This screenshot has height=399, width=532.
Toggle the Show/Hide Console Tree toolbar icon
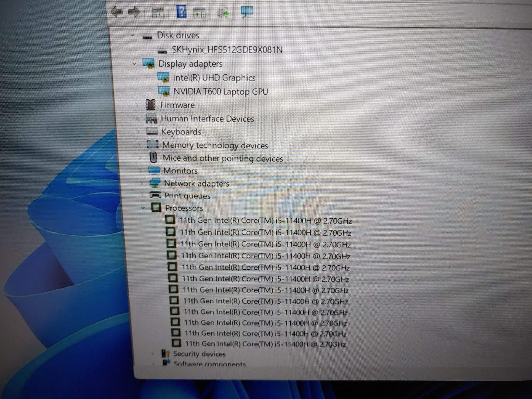pyautogui.click(x=158, y=13)
